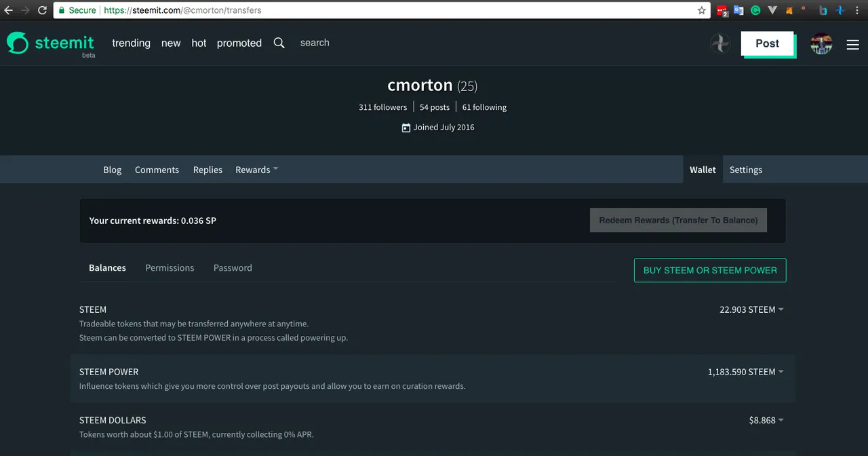Viewport: 868px width, 456px height.
Task: Select the Balances sub-tab
Action: pos(107,268)
